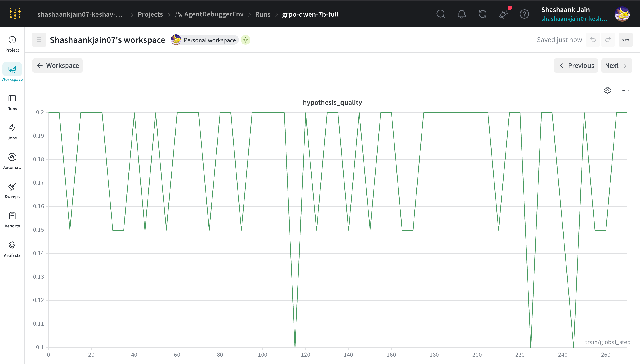Open the search icon in top bar
The width and height of the screenshot is (640, 364).
pos(441,14)
